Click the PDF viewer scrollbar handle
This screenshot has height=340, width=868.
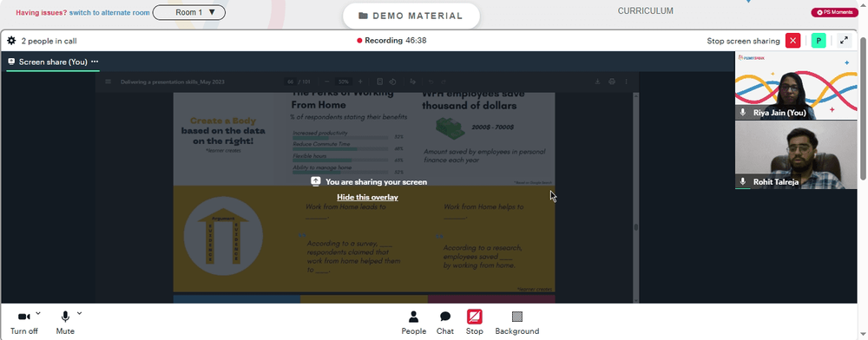[636, 226]
